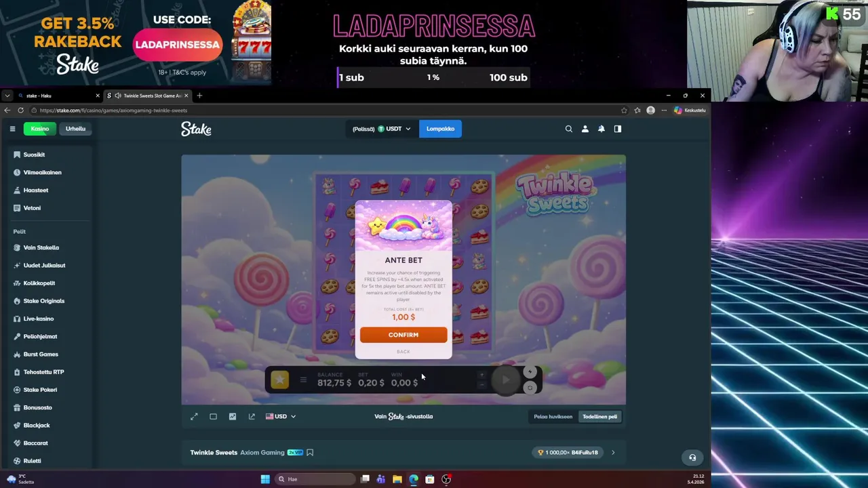The width and height of the screenshot is (868, 488).
Task: Select the Urheilu tab
Action: pyautogui.click(x=75, y=129)
